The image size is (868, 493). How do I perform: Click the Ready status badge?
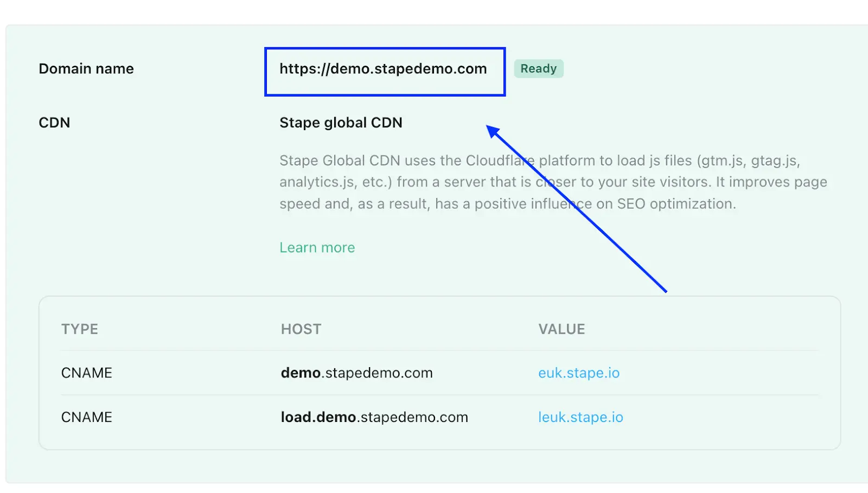click(x=539, y=68)
